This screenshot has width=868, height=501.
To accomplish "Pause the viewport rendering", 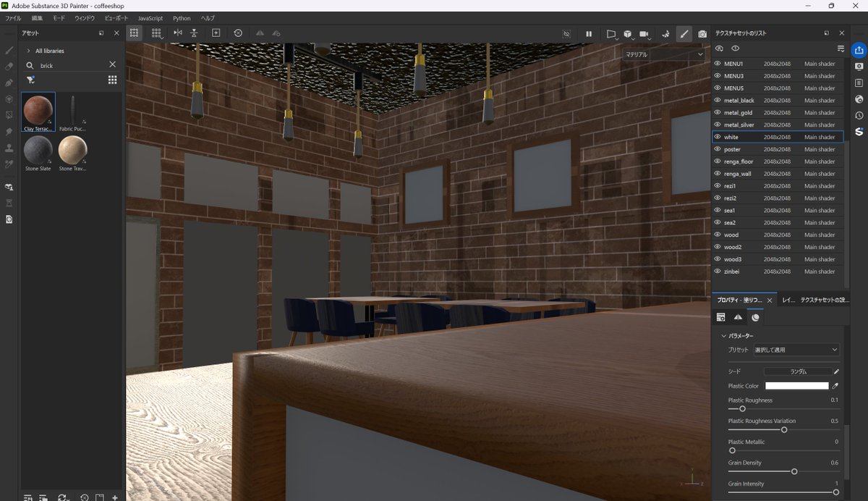I will (589, 34).
